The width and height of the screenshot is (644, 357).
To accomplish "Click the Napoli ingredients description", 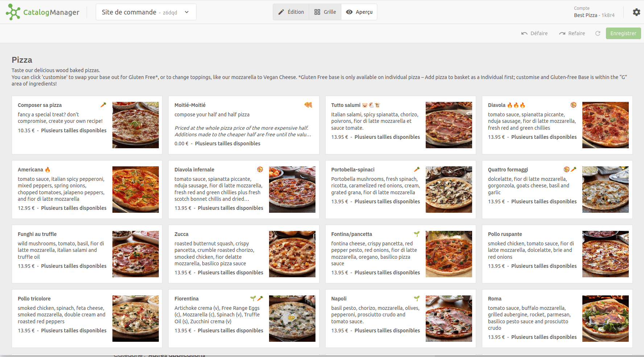I will coord(375,315).
